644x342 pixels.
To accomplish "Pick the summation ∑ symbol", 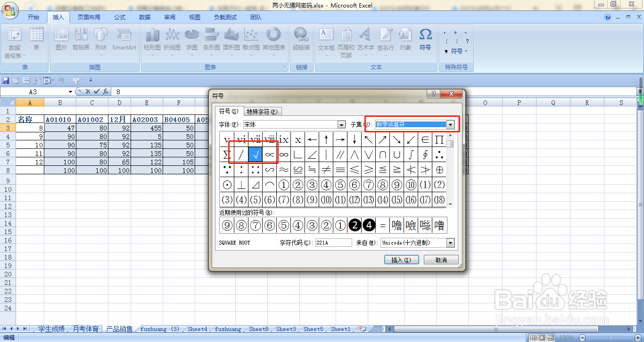I will (227, 154).
